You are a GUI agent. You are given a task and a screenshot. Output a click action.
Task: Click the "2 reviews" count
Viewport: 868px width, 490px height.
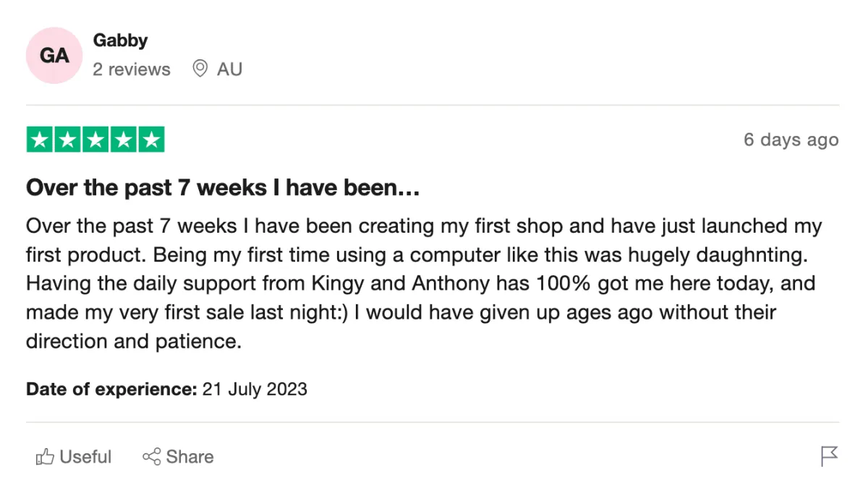pos(132,69)
